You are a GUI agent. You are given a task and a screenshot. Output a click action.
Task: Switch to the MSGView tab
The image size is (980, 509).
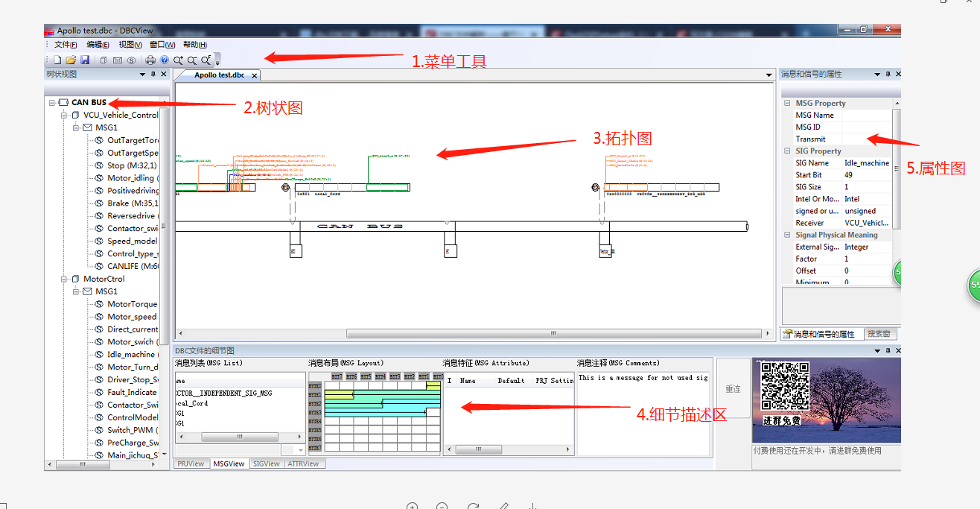click(x=229, y=464)
